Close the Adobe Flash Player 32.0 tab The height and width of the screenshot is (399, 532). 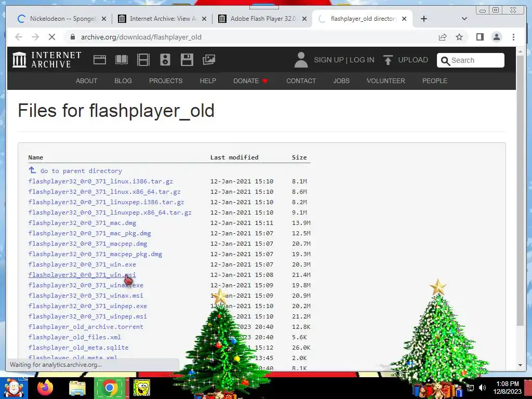click(304, 19)
